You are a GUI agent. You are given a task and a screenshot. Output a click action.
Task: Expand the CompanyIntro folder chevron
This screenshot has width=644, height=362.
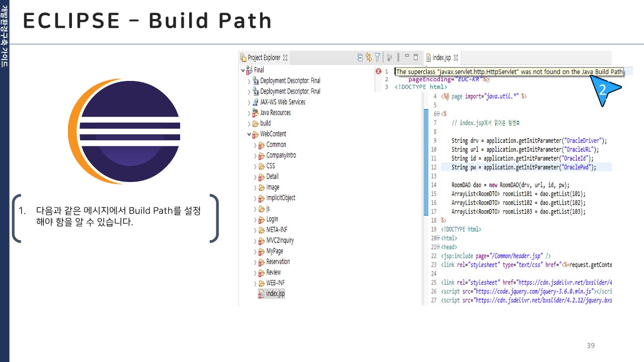pos(255,156)
